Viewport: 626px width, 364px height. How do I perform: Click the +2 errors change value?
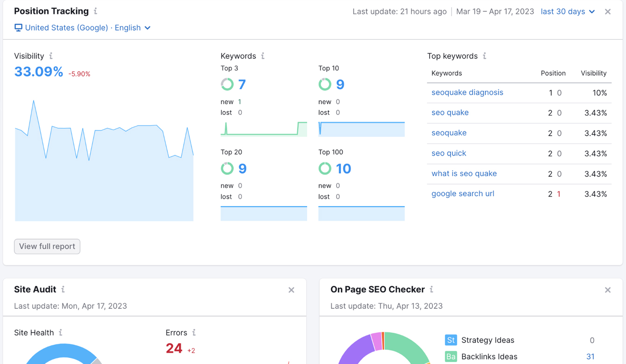pyautogui.click(x=191, y=350)
